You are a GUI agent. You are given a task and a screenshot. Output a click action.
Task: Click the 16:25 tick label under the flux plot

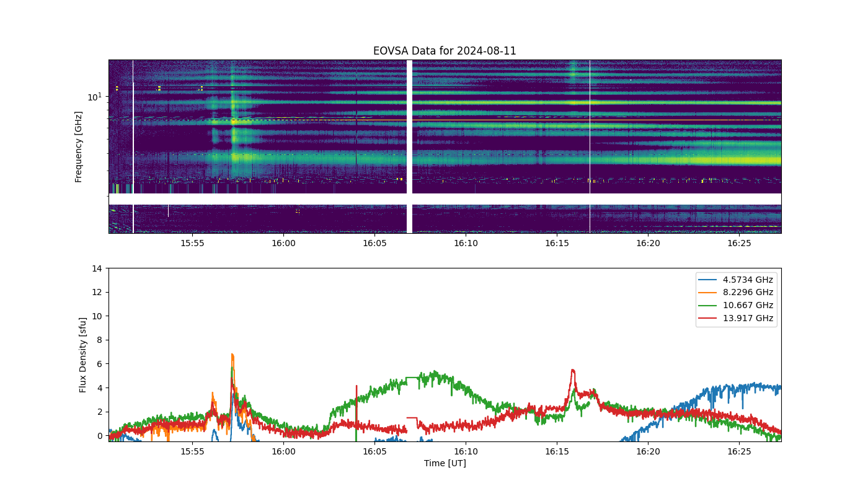coord(739,451)
